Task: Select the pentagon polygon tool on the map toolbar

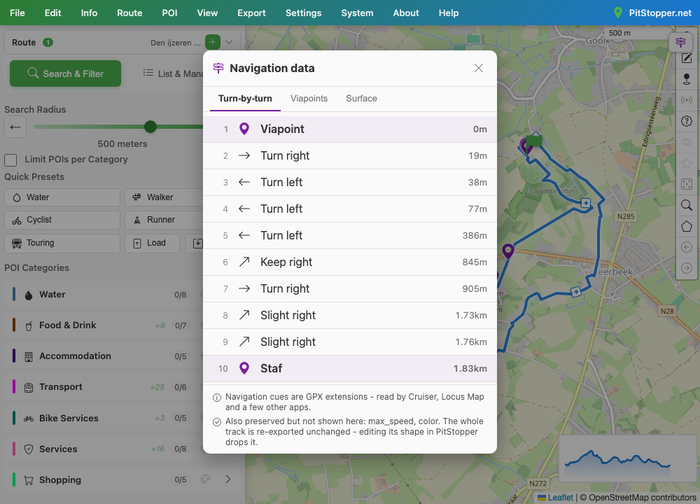Action: pos(686,226)
